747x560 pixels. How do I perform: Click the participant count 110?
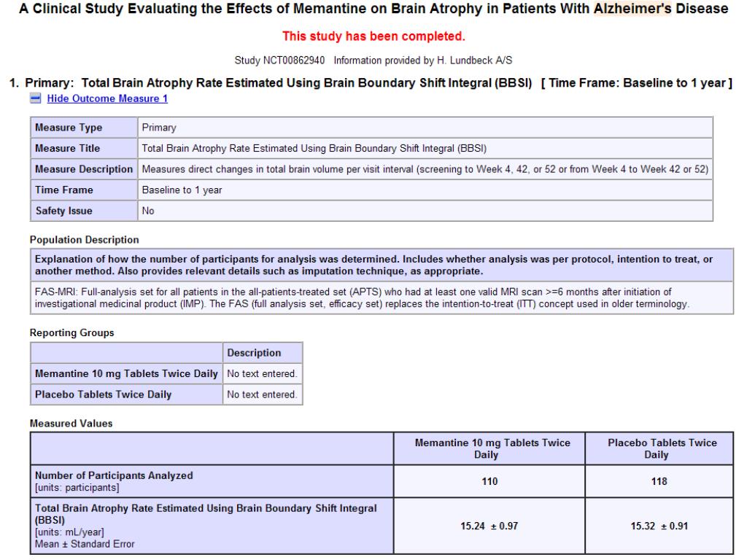[x=489, y=481]
